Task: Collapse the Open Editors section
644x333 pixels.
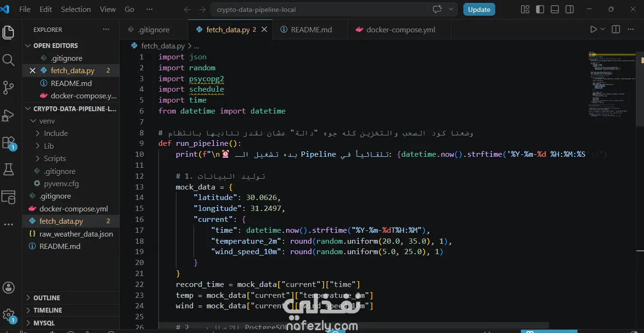Action: coord(71,46)
